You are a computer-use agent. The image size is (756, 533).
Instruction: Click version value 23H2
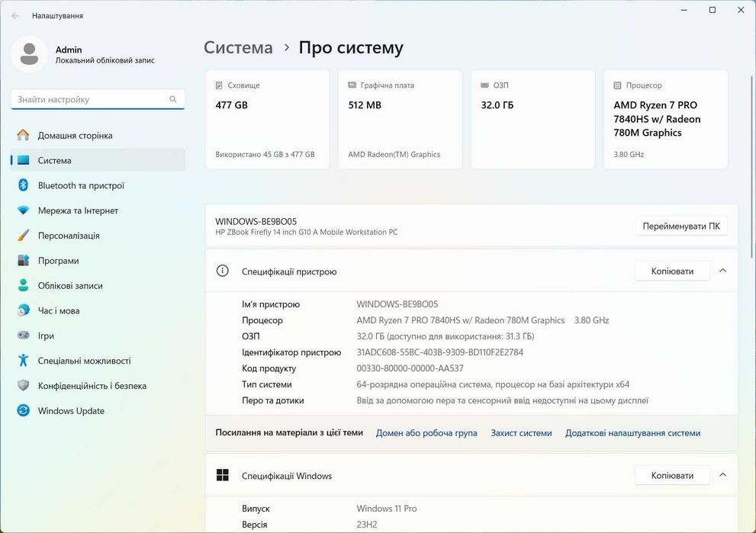367,525
